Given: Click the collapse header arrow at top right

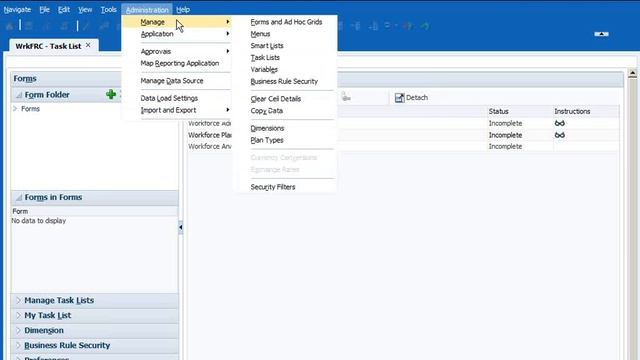Looking at the screenshot, I should click(601, 34).
